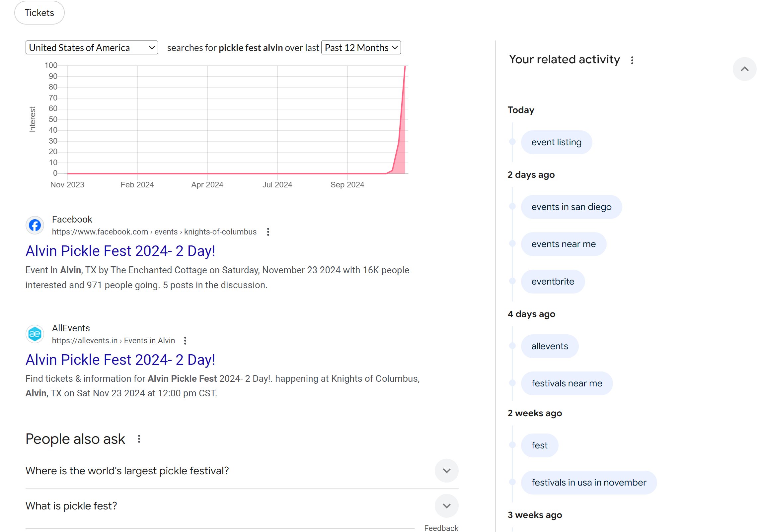Select the 'eventbrite' activity chip
The width and height of the screenshot is (762, 532).
coord(553,281)
